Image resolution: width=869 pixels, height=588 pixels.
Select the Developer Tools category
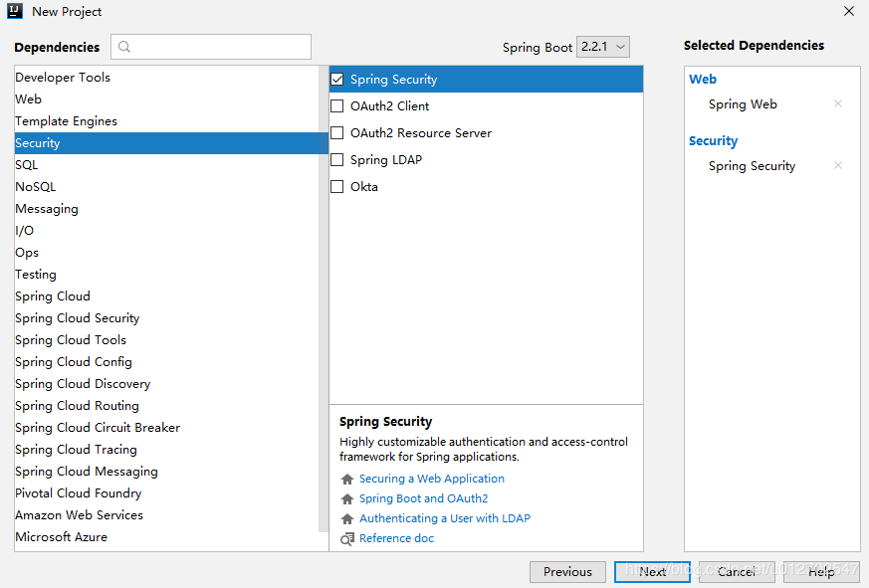click(63, 78)
